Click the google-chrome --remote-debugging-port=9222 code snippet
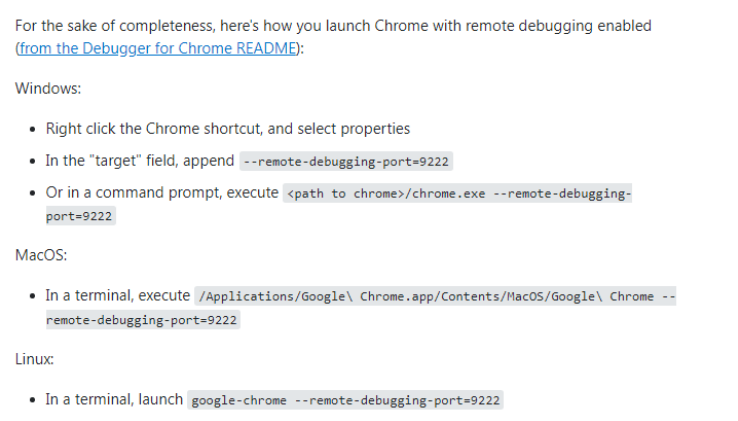The height and width of the screenshot is (421, 738). click(345, 400)
